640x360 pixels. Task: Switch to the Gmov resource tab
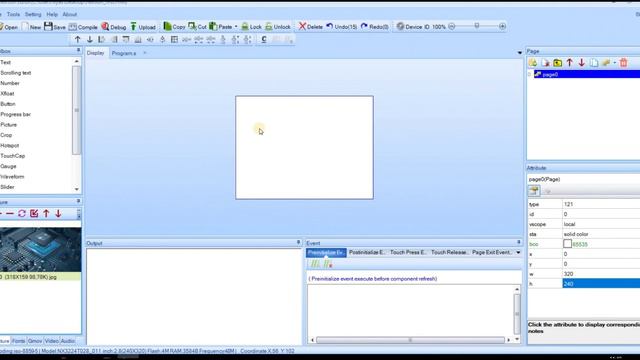point(35,341)
